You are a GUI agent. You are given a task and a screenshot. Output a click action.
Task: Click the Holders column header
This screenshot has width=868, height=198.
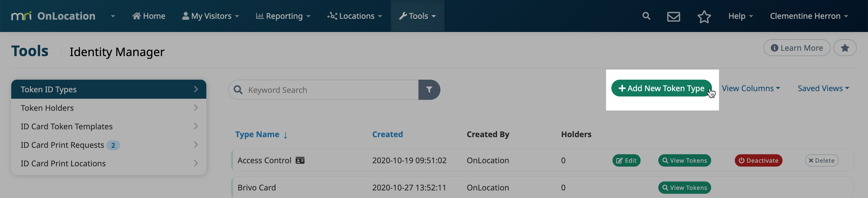point(576,134)
